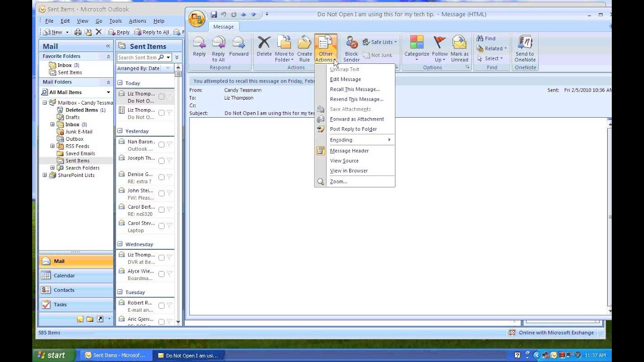644x362 pixels.
Task: Click the Other Actions button
Action: tap(326, 49)
